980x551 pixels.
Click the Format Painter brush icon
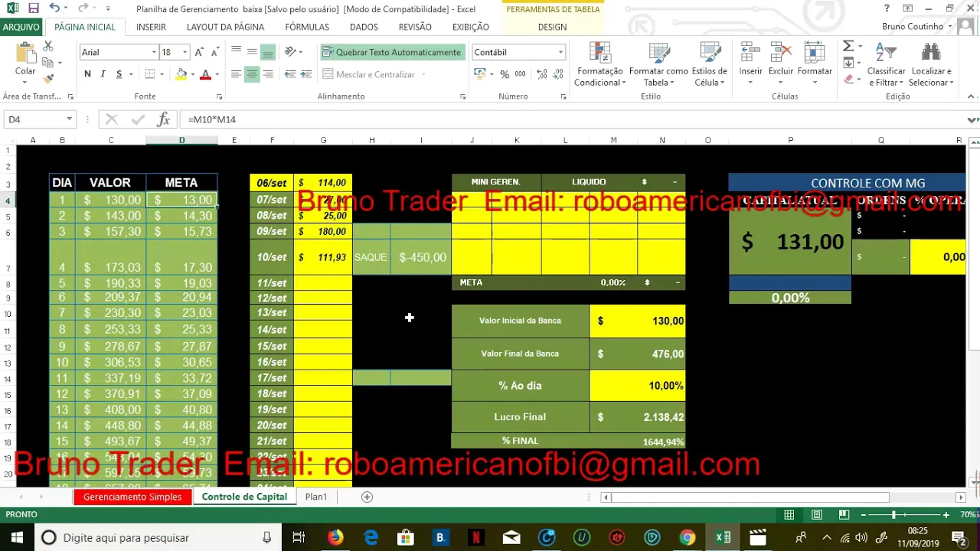tap(47, 79)
